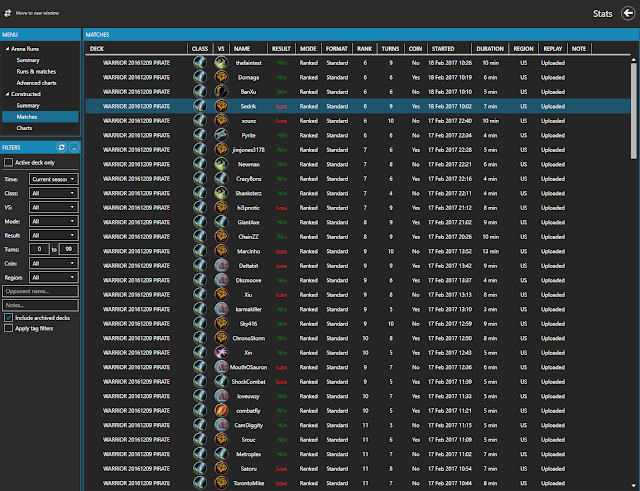Viewport: 640px width, 491px height.
Task: Select the match row against hi3pnotic
Action: coord(358,208)
